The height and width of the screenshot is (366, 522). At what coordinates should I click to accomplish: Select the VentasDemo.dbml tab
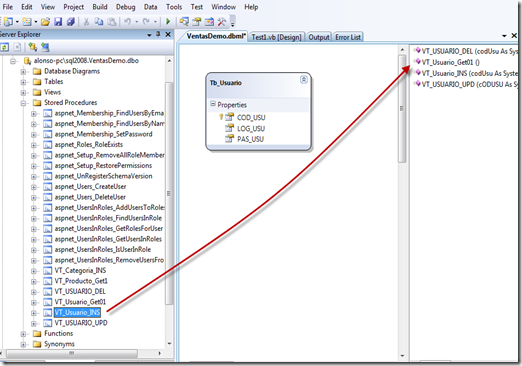(216, 36)
